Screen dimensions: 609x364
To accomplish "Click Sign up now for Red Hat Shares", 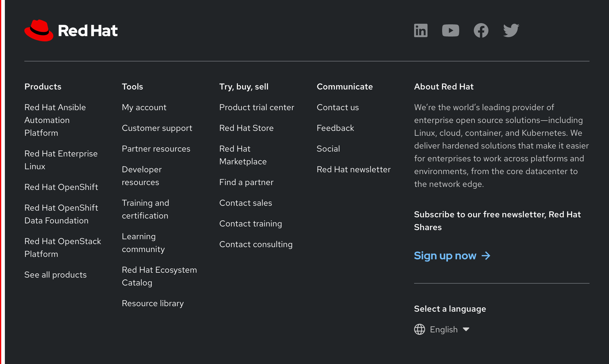I will coord(445,256).
